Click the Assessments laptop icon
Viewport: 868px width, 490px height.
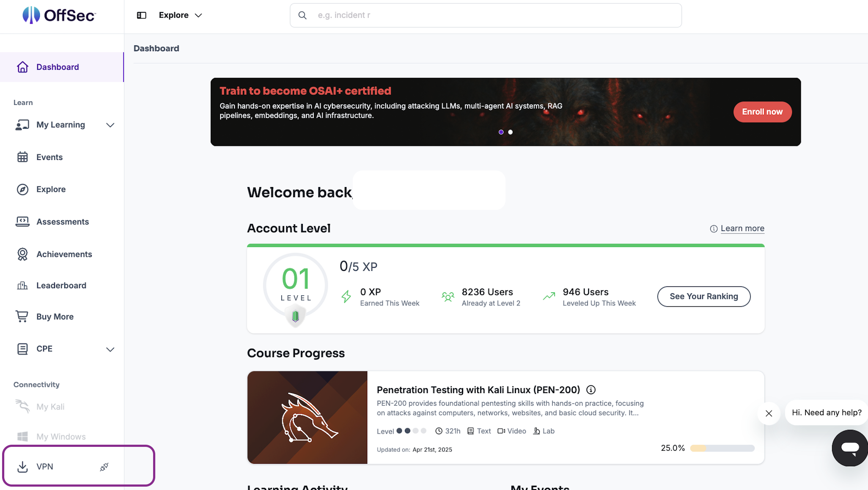click(22, 221)
